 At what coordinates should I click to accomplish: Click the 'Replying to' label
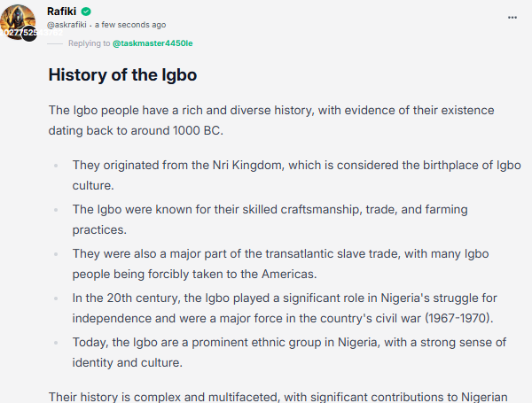click(90, 43)
